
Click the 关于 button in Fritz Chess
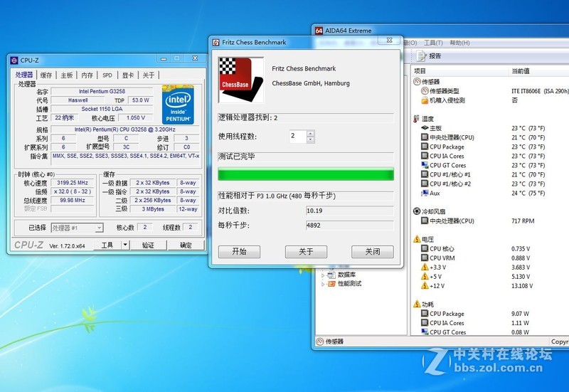click(306, 252)
